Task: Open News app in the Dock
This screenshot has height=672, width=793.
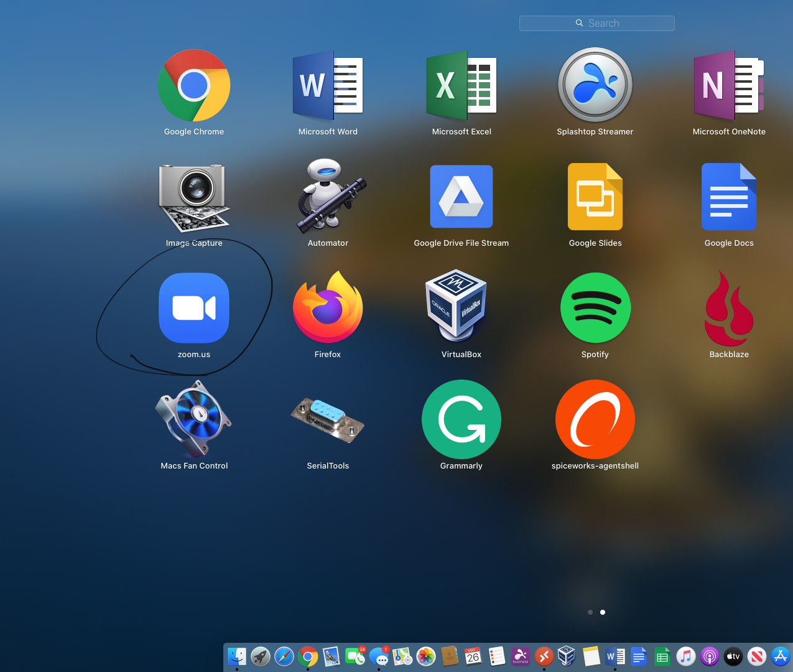Action: [757, 656]
